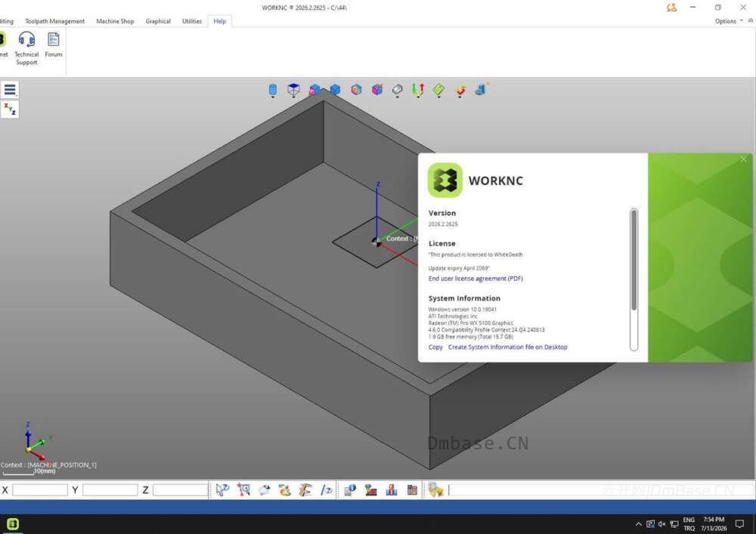Screen dimensions: 756x534
Task: Close the WORKNC About dialog
Action: pos(743,159)
